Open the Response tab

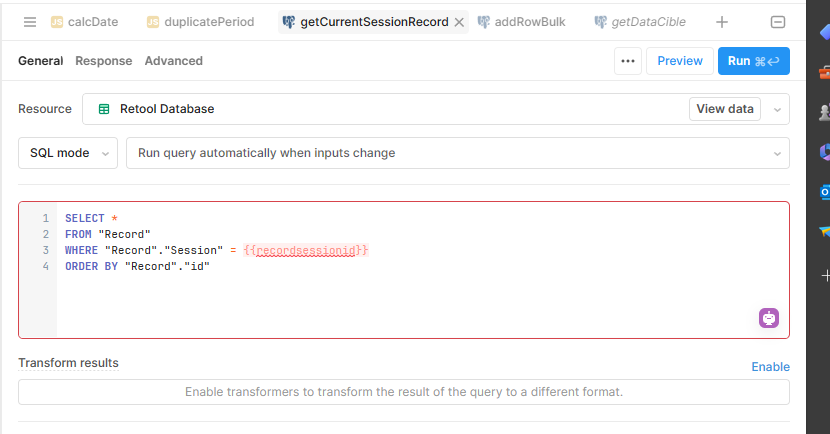pyautogui.click(x=104, y=61)
